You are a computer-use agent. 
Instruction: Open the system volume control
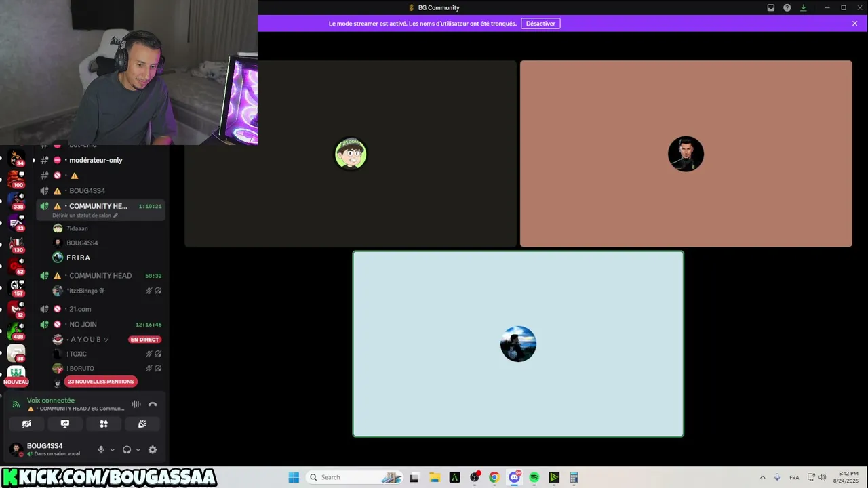(823, 477)
